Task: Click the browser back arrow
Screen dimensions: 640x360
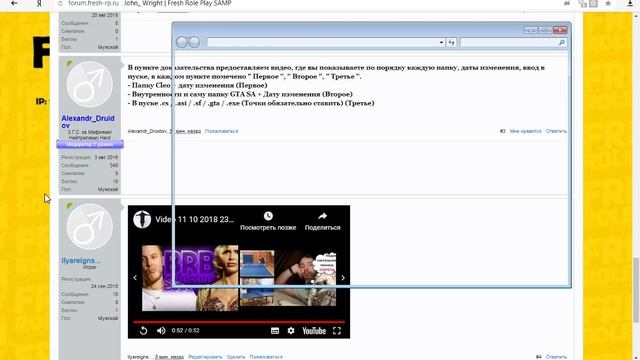Action: coord(14,3)
